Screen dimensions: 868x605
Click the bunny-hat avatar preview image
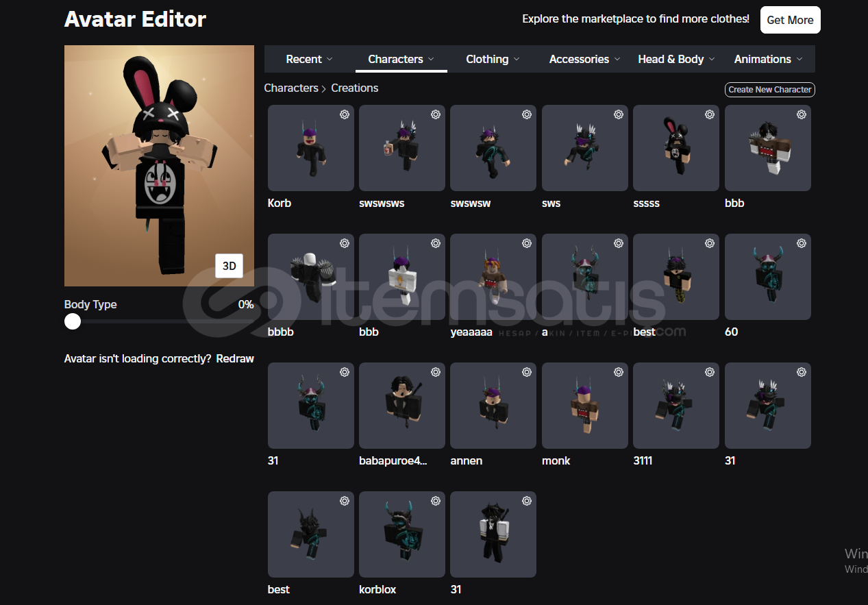159,166
